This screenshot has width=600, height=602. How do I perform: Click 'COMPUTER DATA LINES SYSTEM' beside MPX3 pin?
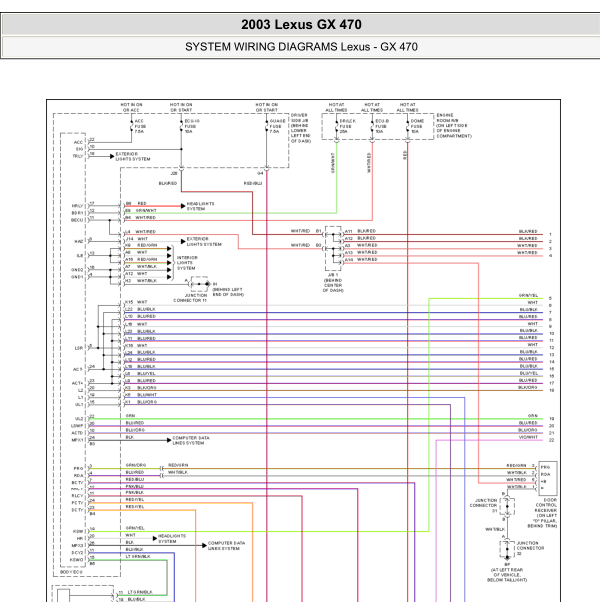click(x=226, y=546)
